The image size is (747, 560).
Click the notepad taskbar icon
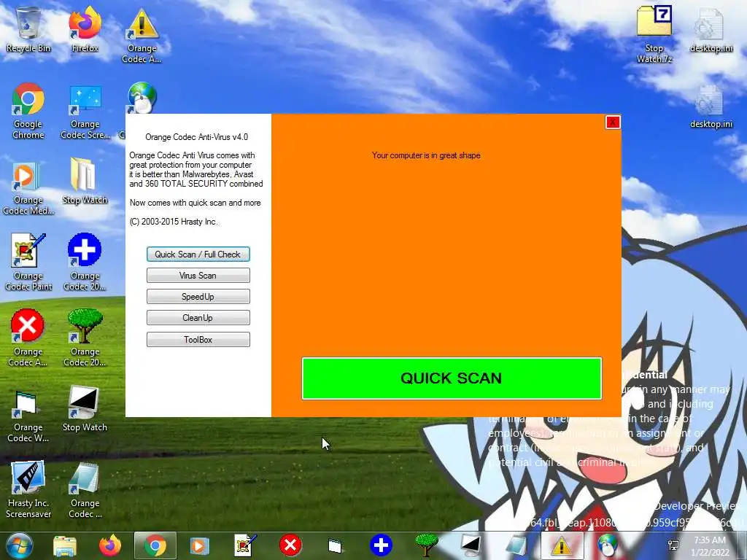pyautogui.click(x=516, y=545)
